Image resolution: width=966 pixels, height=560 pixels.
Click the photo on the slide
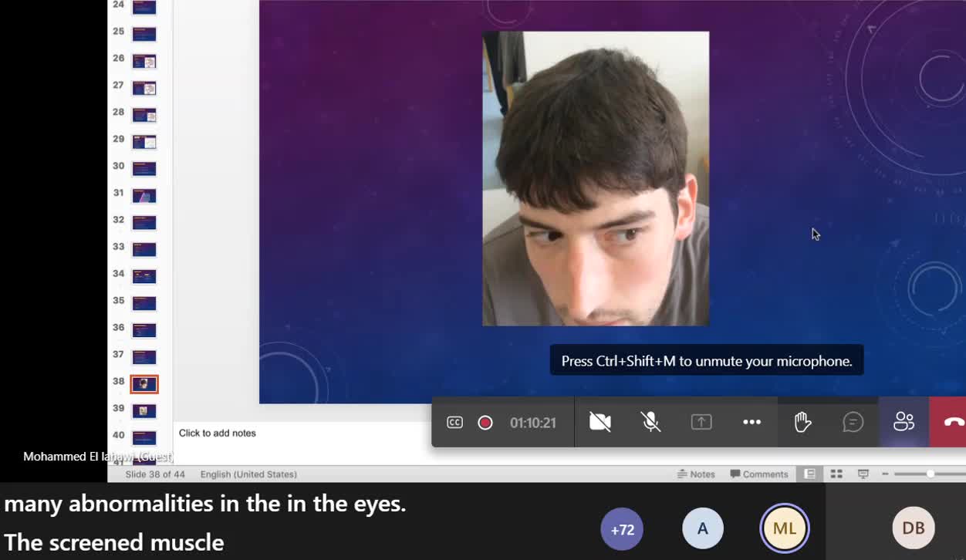(x=596, y=178)
